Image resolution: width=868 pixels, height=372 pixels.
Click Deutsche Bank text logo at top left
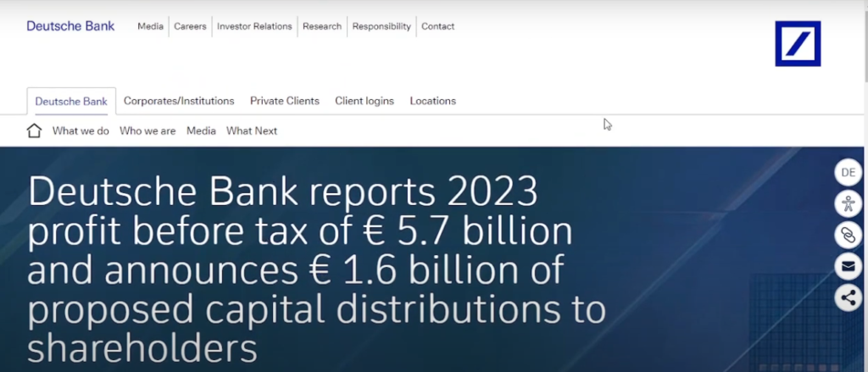(x=70, y=26)
